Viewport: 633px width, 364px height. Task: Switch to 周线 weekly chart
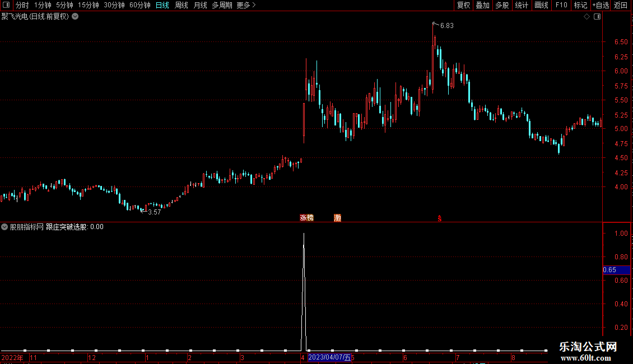click(181, 5)
